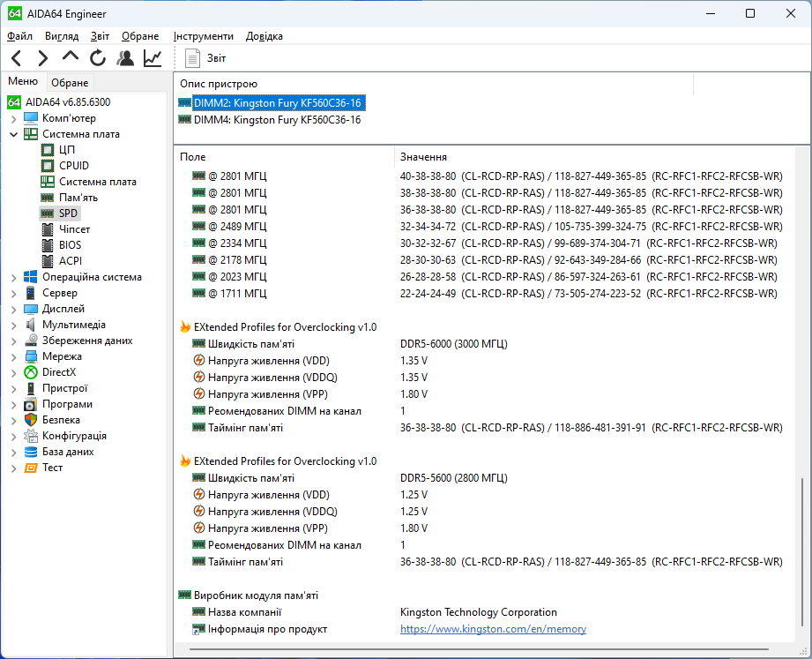The width and height of the screenshot is (812, 659).
Task: Collapse the Системна плата tree node
Action: 13,134
